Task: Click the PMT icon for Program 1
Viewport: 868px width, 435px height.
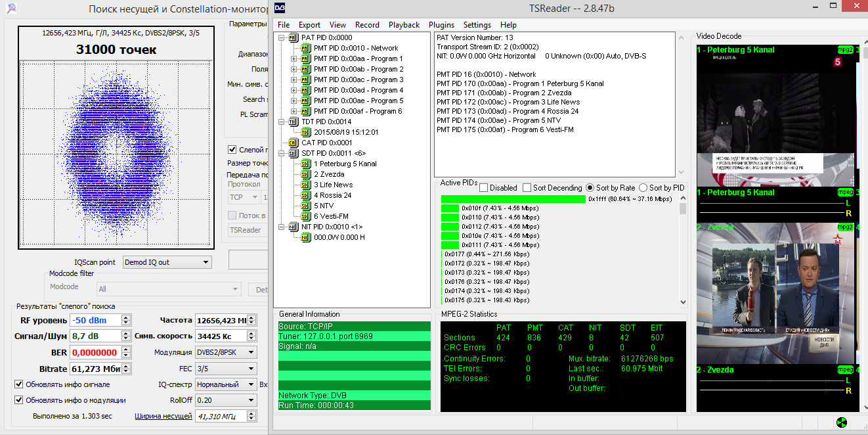Action: pyautogui.click(x=305, y=58)
